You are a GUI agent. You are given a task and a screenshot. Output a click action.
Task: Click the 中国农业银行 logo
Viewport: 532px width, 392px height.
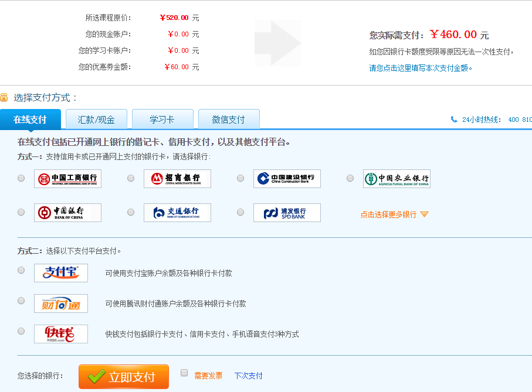coord(397,179)
